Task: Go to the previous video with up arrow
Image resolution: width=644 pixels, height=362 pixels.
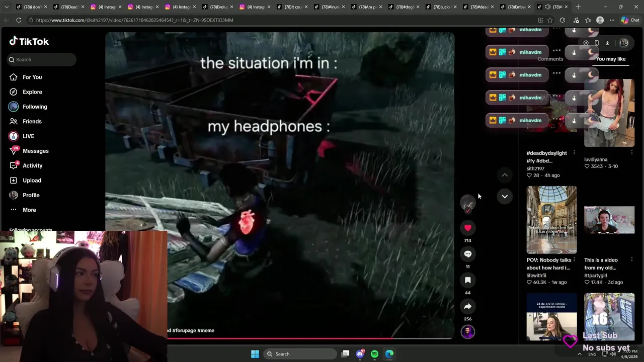Action: pos(505,175)
